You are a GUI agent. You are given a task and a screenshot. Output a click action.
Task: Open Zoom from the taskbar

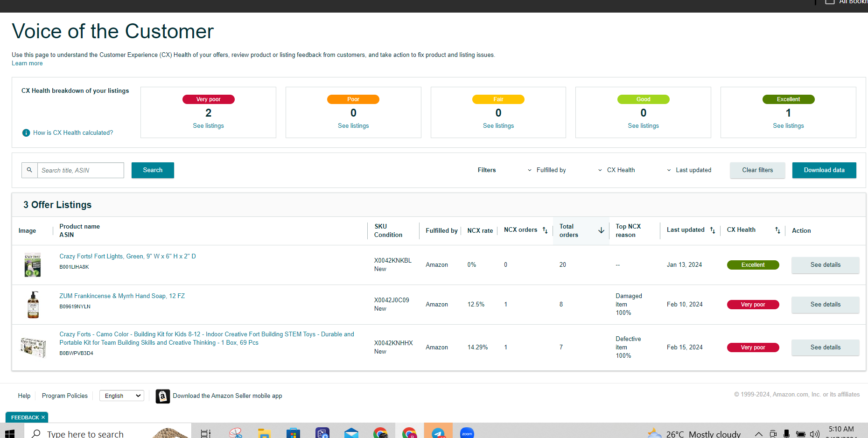467,433
